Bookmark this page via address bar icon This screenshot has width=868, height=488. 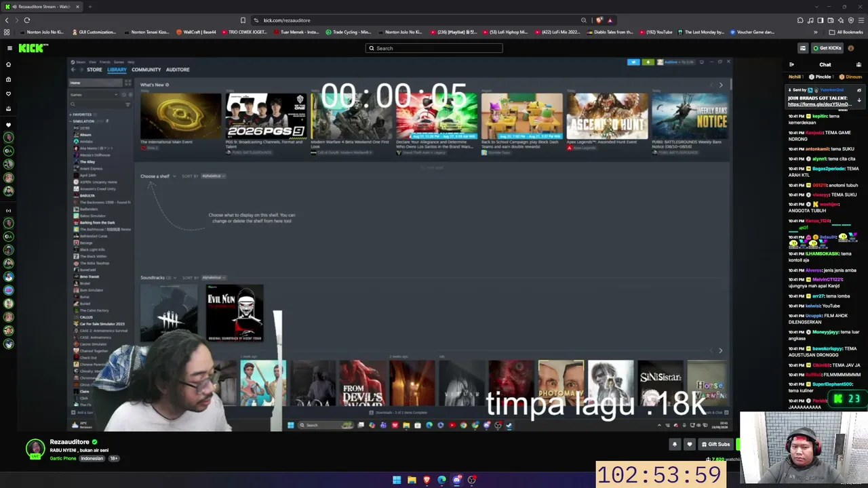(243, 20)
